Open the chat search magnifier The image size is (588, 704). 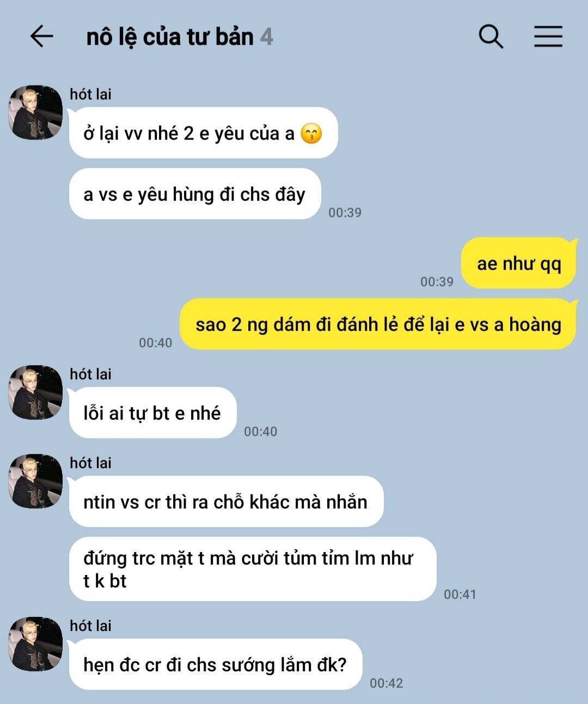[491, 36]
